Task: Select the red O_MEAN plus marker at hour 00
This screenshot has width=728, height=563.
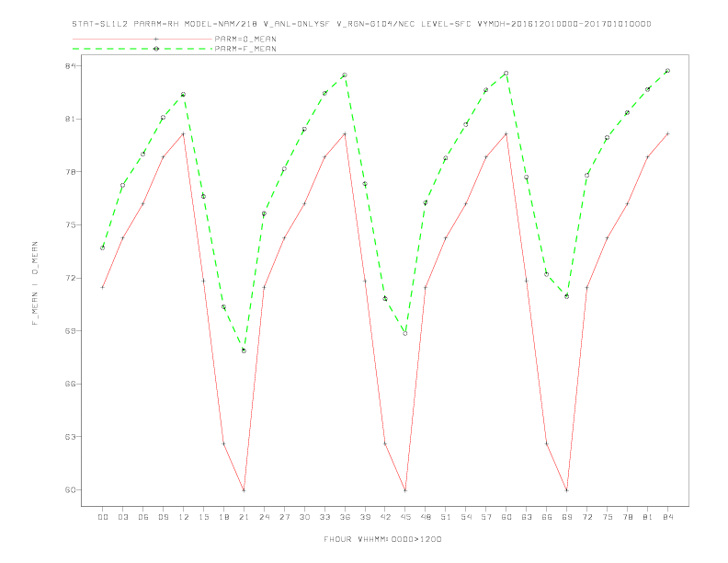Action: 103,287
